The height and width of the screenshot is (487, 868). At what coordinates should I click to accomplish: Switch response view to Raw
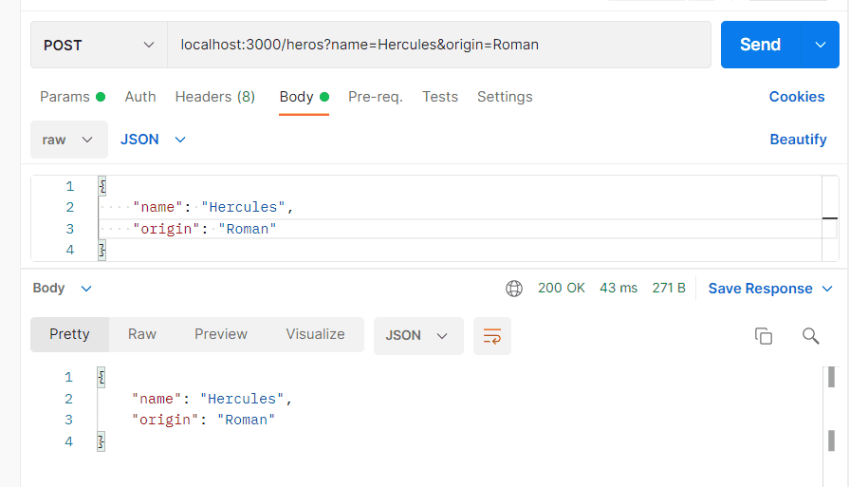point(142,334)
